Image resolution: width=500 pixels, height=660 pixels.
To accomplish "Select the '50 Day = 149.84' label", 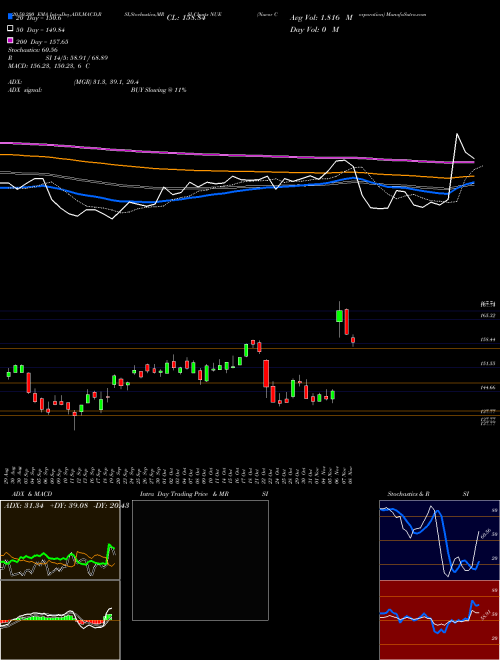I will click(41, 30).
